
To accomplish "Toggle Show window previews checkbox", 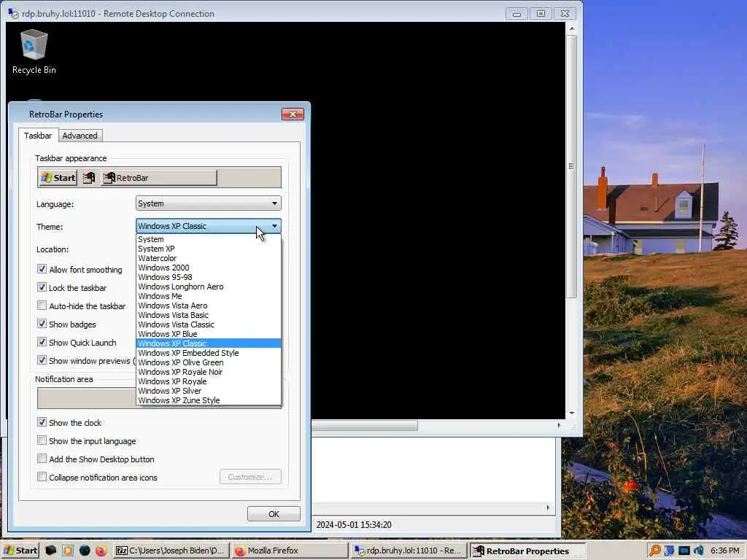I will 42,360.
